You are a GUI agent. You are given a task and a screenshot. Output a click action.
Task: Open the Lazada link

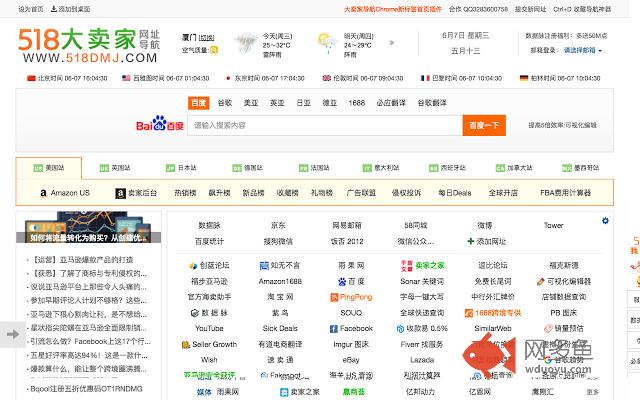tap(422, 360)
